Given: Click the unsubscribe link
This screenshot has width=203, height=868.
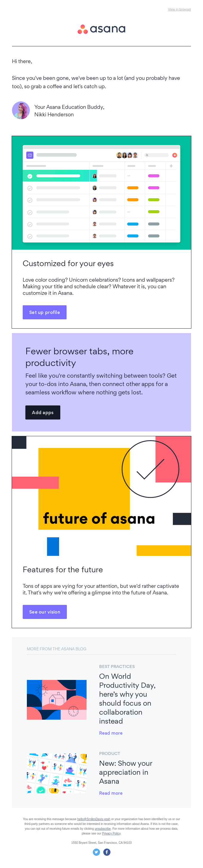Looking at the screenshot, I should pyautogui.click(x=103, y=828).
